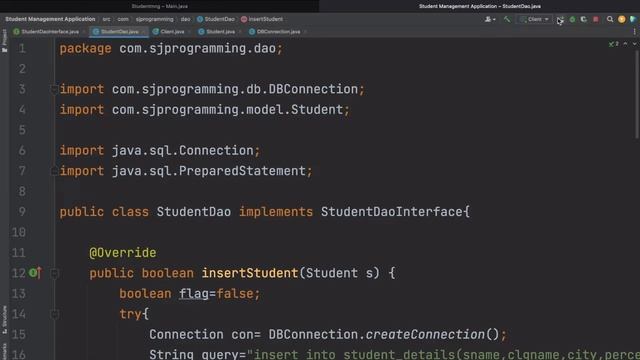
Task: Click DBConnection in import on line 3
Action: [x=313, y=89]
